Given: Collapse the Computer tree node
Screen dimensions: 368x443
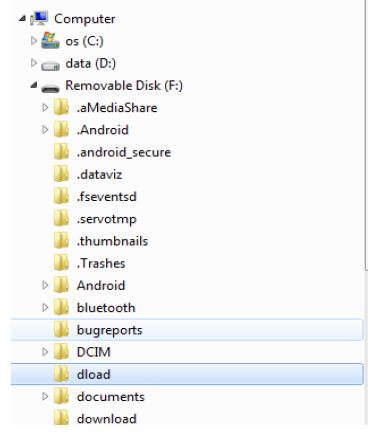Looking at the screenshot, I should pyautogui.click(x=22, y=19).
